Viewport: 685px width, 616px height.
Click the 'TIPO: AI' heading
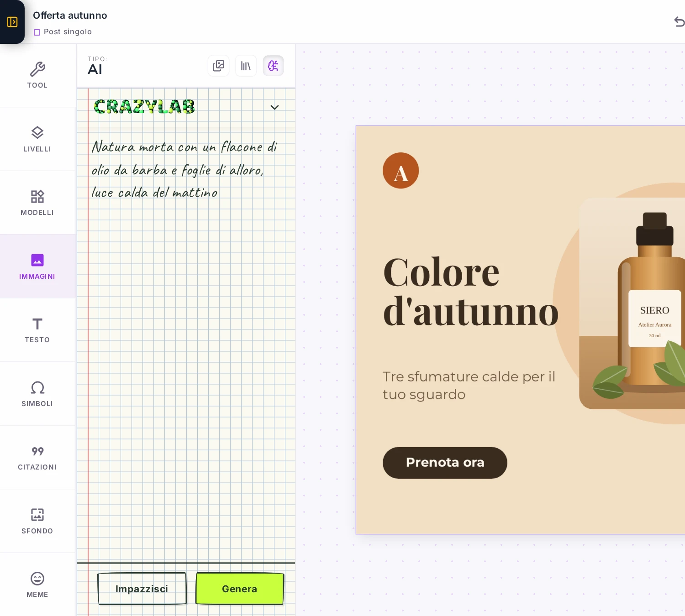click(x=98, y=66)
